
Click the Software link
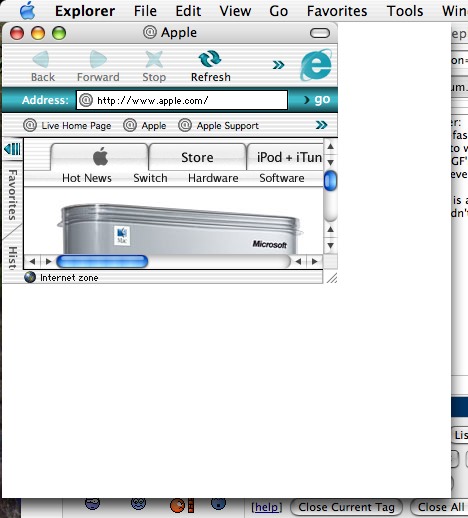(282, 178)
